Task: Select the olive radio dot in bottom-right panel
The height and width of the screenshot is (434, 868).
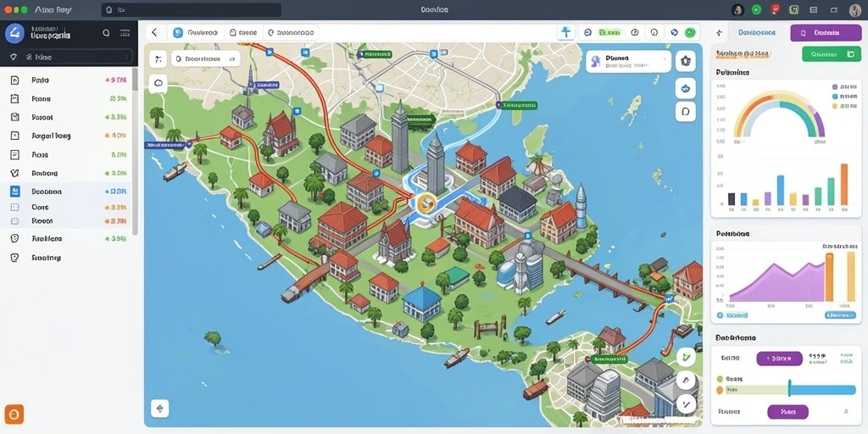Action: click(x=720, y=379)
